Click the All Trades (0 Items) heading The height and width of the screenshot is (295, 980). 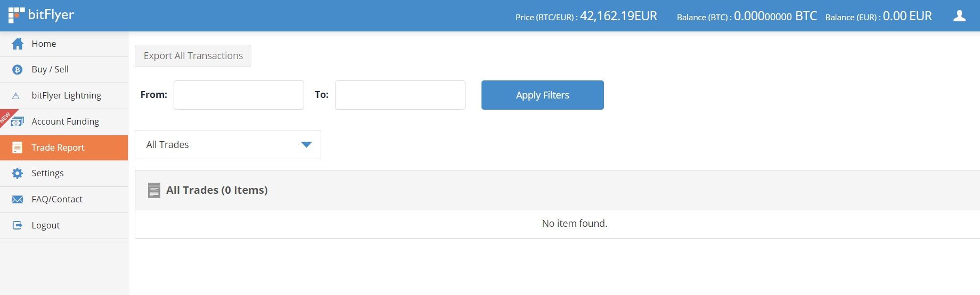(x=217, y=190)
